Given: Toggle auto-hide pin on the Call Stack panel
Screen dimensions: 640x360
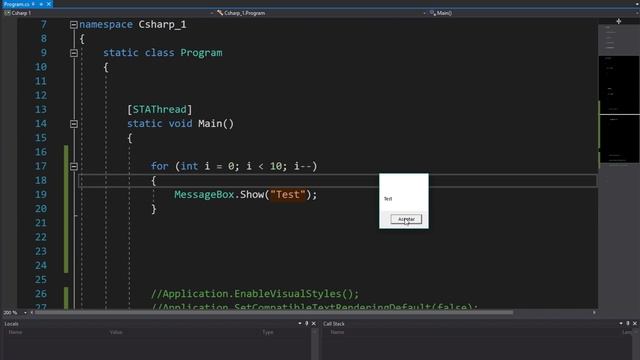Looking at the screenshot, I should tap(628, 323).
